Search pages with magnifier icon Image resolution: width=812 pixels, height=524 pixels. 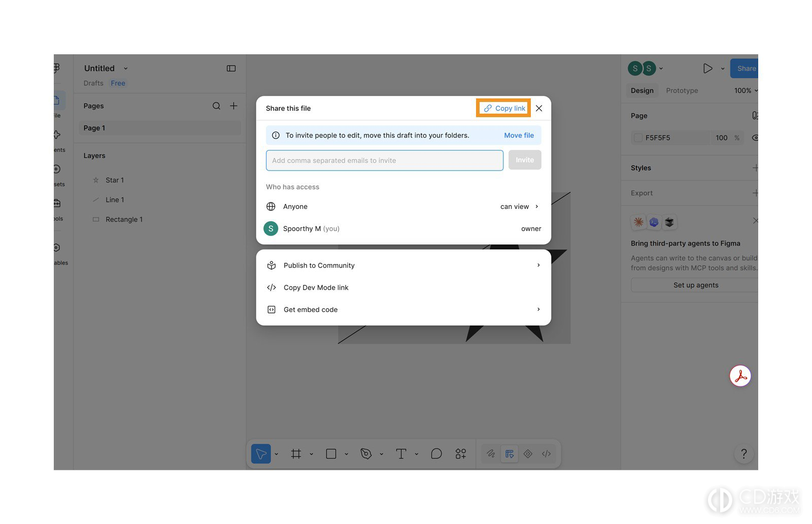[216, 106]
